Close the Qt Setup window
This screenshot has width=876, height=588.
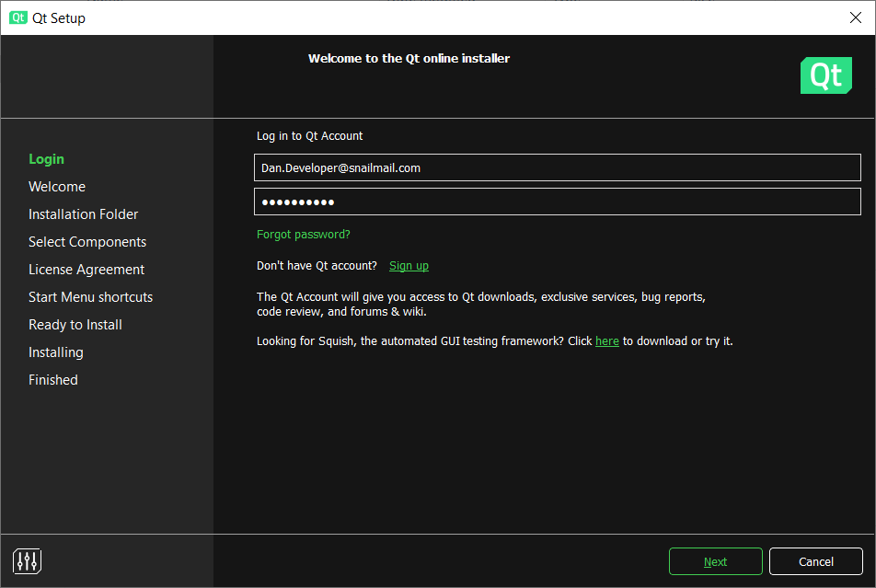[856, 17]
